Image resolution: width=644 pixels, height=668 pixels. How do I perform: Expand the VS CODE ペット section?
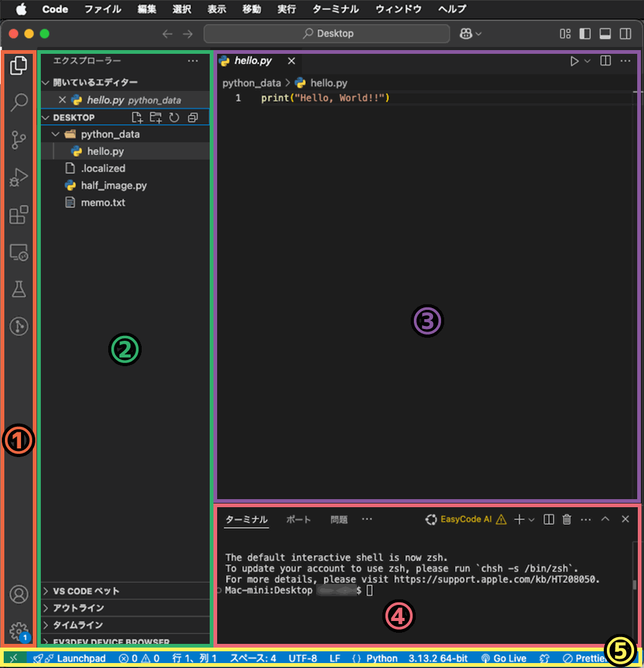click(x=46, y=591)
